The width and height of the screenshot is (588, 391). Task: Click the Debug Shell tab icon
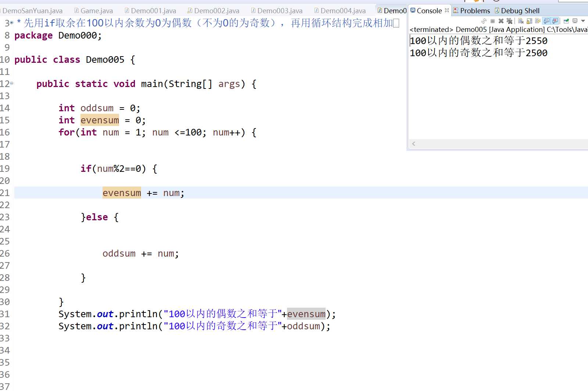click(497, 10)
